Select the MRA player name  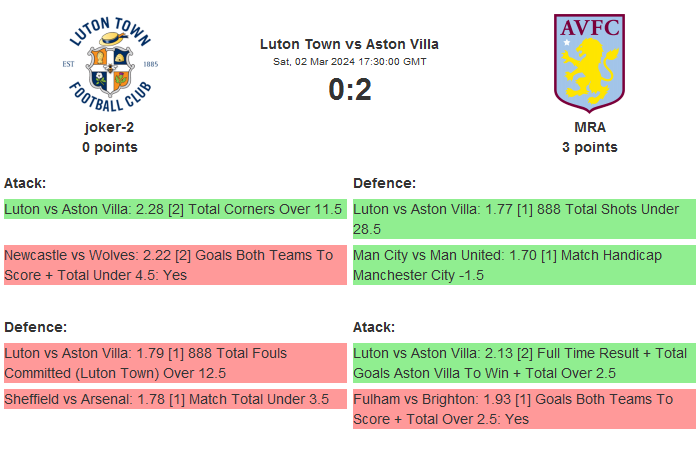tap(589, 127)
